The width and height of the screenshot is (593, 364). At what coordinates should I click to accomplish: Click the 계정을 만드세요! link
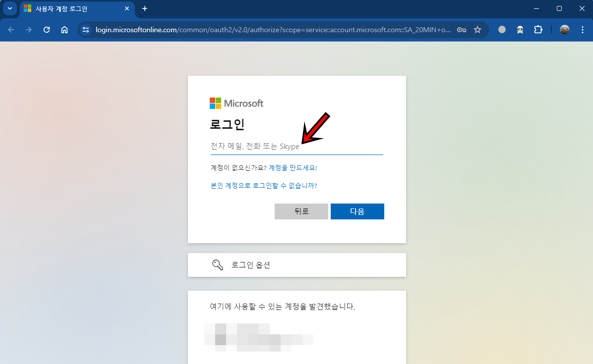293,168
